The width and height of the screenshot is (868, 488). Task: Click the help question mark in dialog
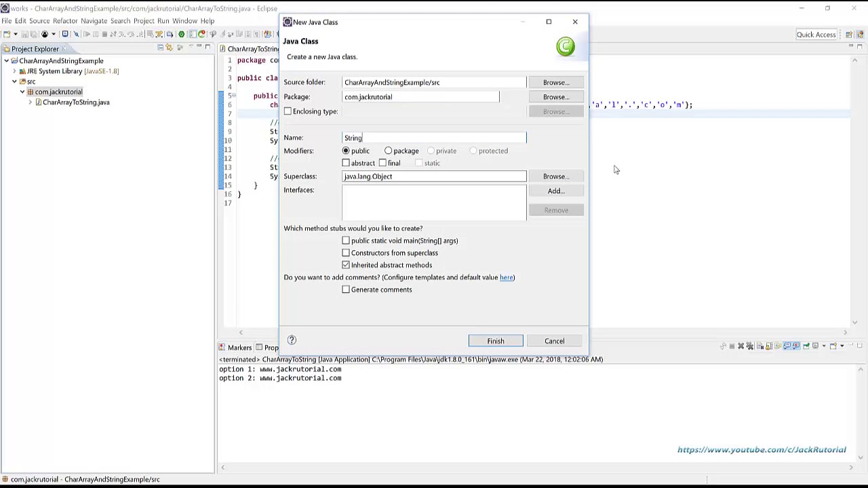(x=292, y=340)
